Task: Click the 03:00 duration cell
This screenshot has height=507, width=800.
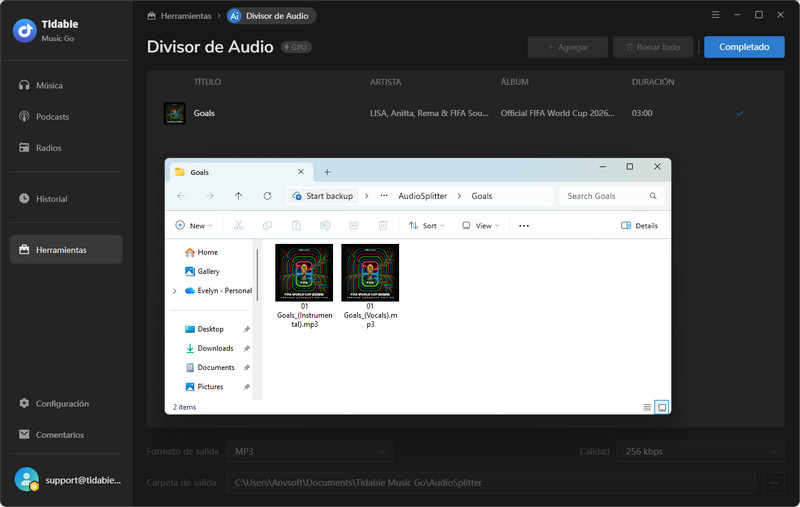Action: (x=642, y=113)
